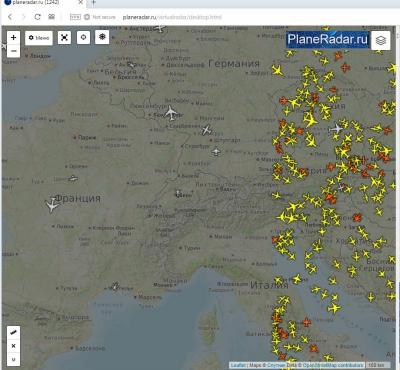Select white aircraft over Switzerland
Viewport: 400px width, 370px height.
[178, 193]
